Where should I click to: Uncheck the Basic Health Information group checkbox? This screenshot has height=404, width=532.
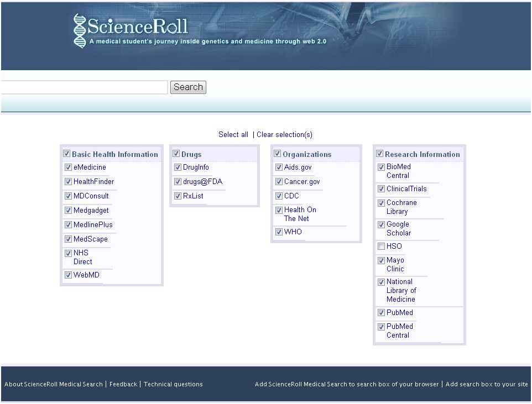[x=67, y=154]
